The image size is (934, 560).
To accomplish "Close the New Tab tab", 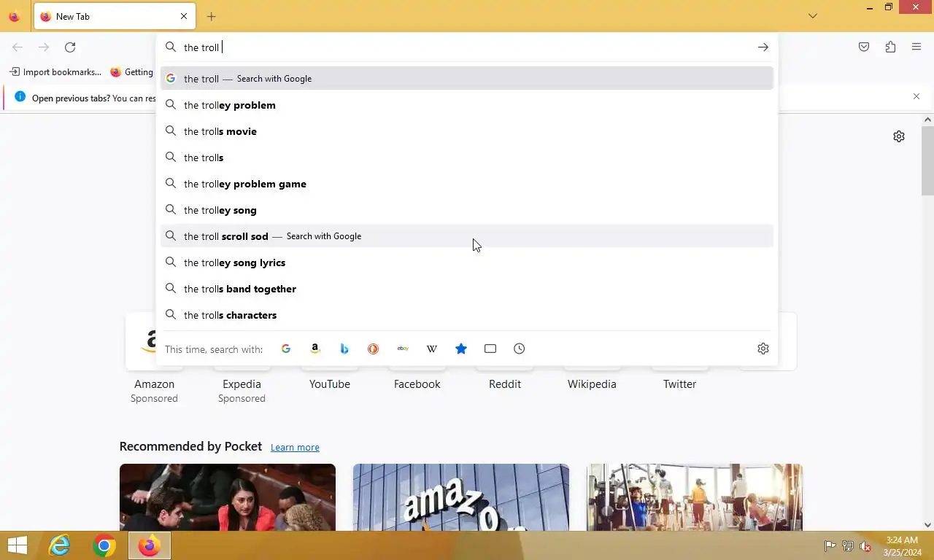I will pos(184,16).
